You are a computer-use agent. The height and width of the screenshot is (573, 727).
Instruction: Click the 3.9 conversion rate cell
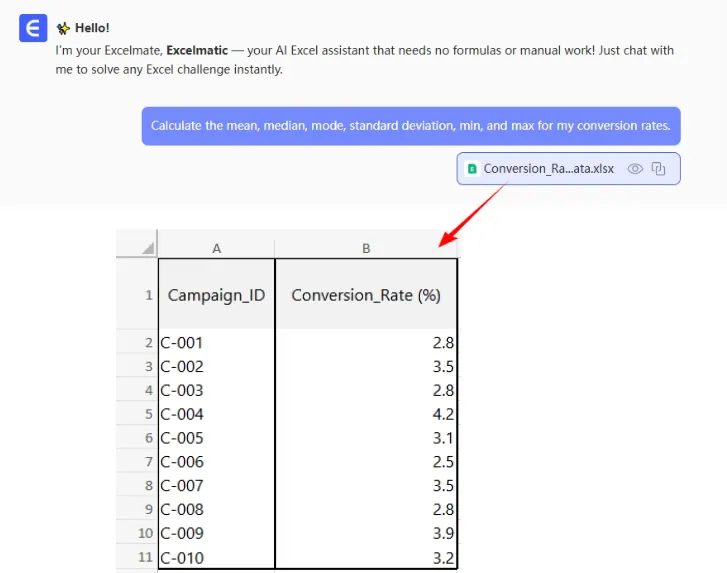coord(366,534)
